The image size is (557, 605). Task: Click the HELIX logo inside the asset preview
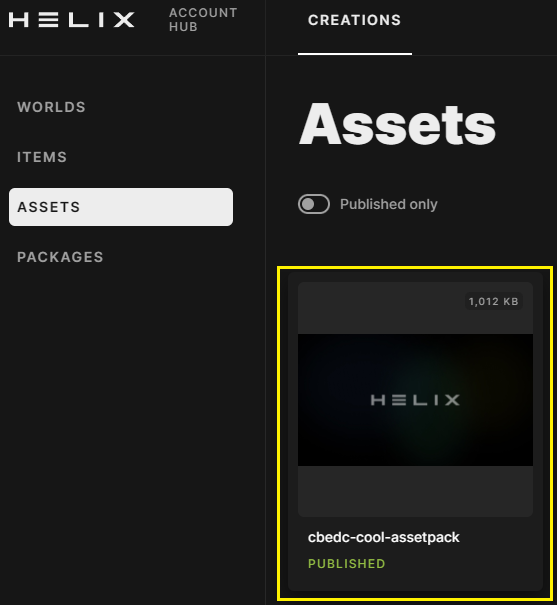tap(415, 400)
